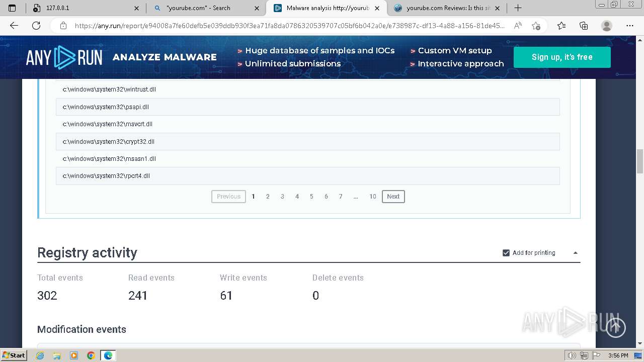Click Delete events value 0
Image resolution: width=644 pixels, height=362 pixels.
click(315, 296)
